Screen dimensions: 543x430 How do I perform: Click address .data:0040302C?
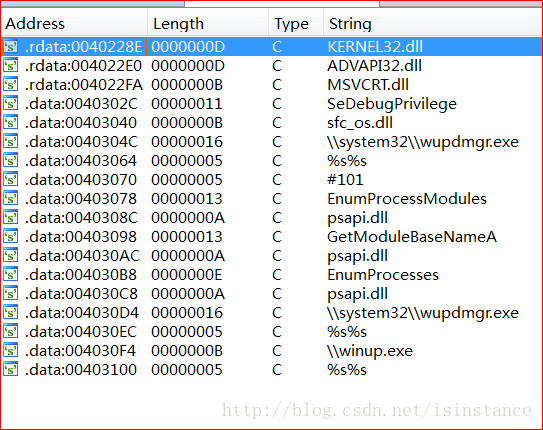(81, 104)
